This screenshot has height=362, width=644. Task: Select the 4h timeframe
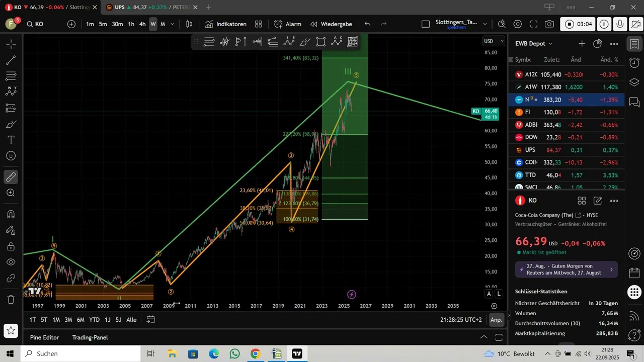142,24
